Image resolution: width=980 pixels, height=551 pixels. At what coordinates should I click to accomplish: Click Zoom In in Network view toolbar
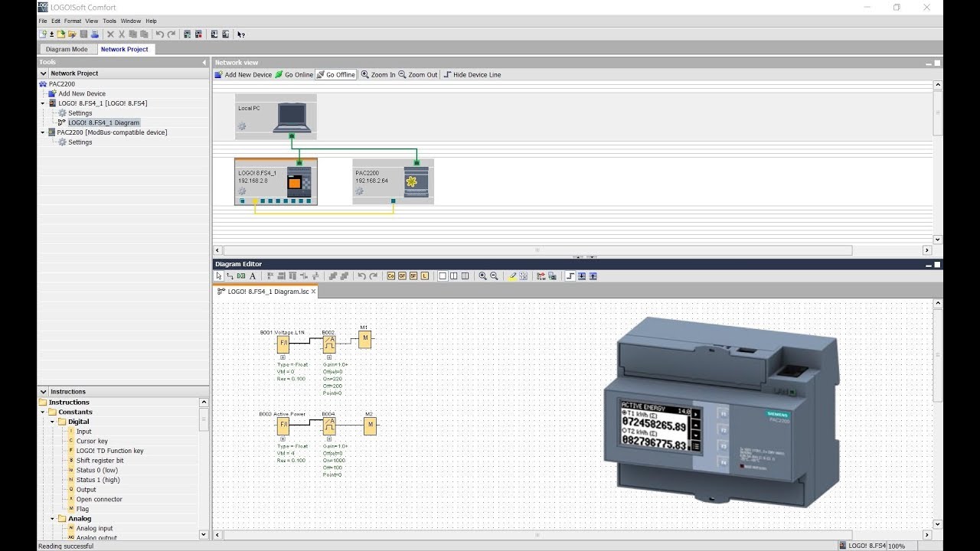click(x=378, y=75)
